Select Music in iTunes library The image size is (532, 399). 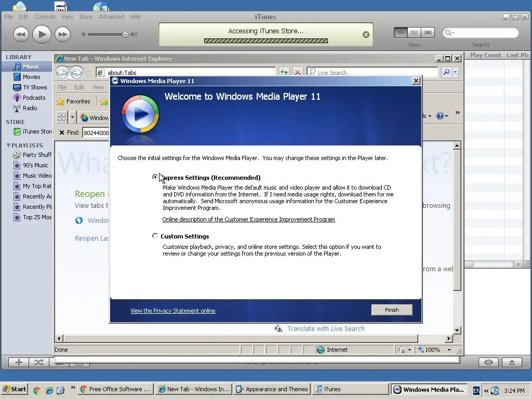(x=27, y=66)
